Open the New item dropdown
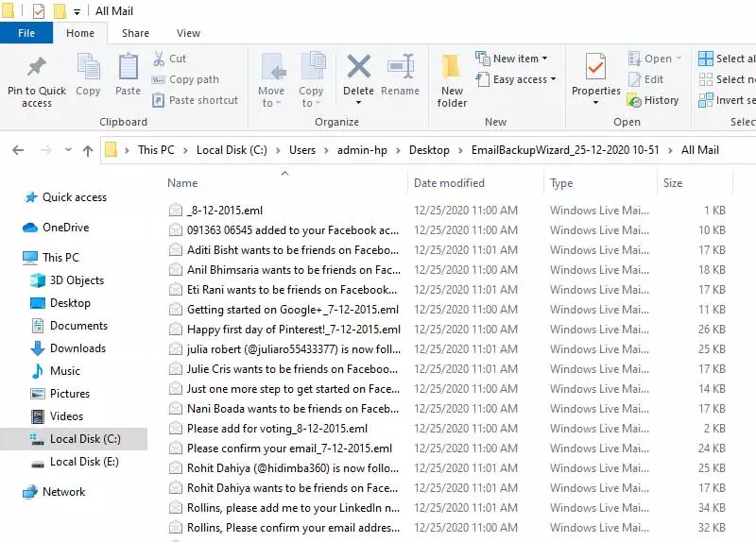Screen dimensions: 756x542 click(x=511, y=59)
